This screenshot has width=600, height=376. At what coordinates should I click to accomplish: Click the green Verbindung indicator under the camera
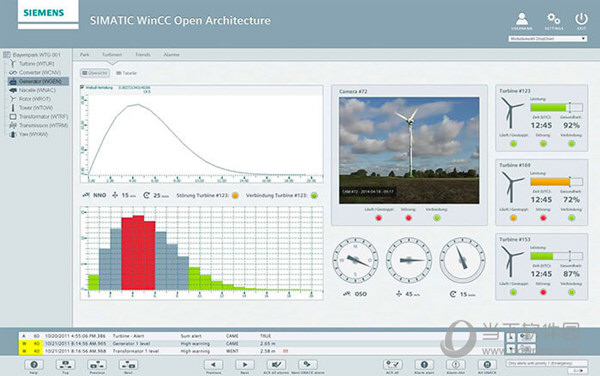point(437,218)
